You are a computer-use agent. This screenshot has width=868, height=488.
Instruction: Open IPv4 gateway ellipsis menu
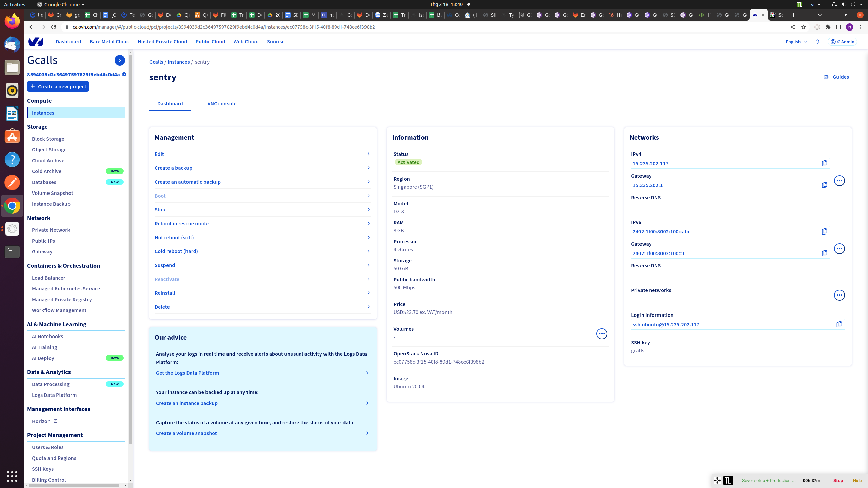[839, 181]
